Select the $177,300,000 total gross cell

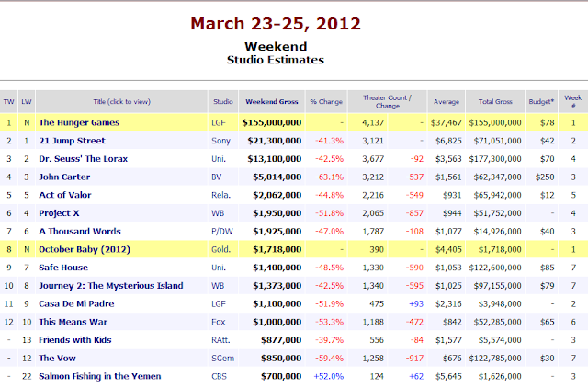495,159
